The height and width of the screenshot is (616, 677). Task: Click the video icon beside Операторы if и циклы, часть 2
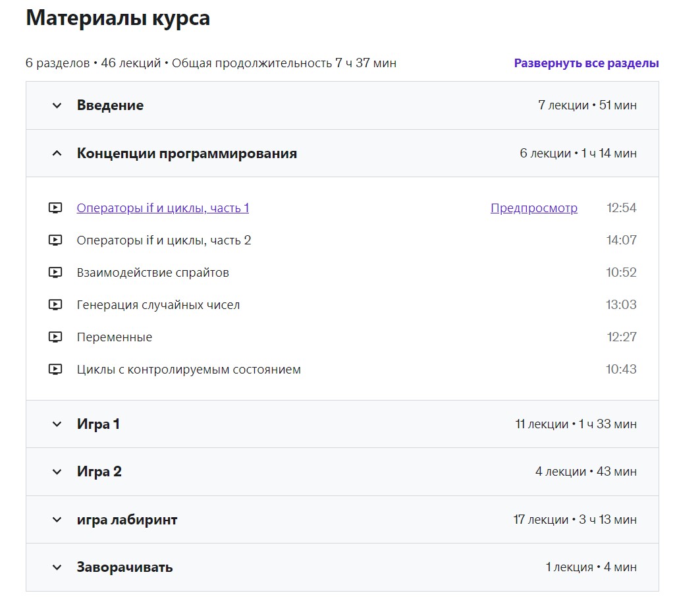click(x=56, y=240)
